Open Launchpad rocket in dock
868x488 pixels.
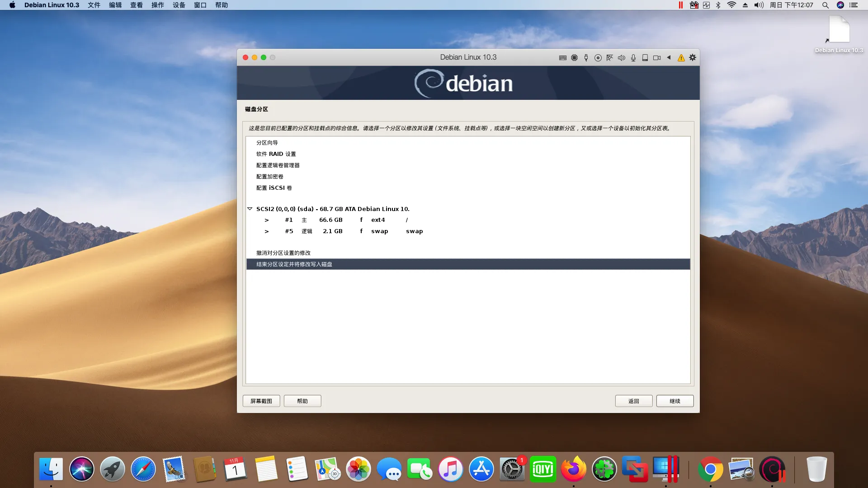point(113,469)
